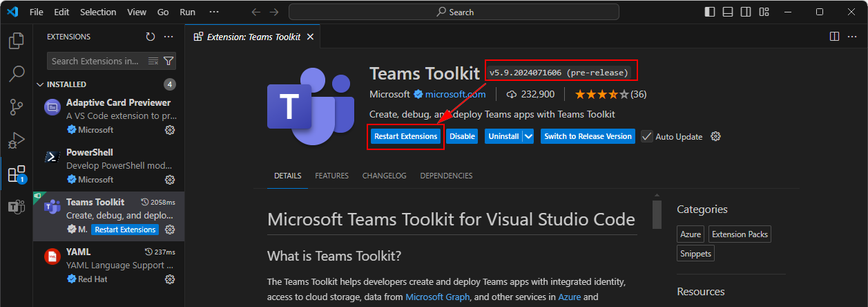
Task: Open editor more actions ellipsis
Action: coord(853,37)
